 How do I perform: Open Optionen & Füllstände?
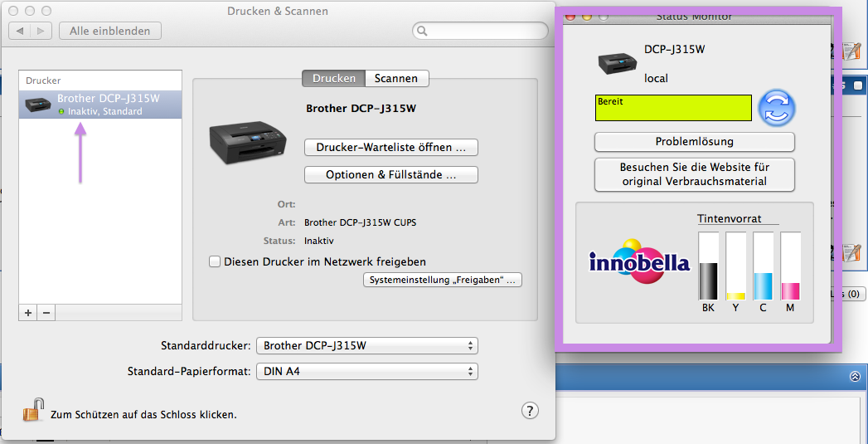390,174
